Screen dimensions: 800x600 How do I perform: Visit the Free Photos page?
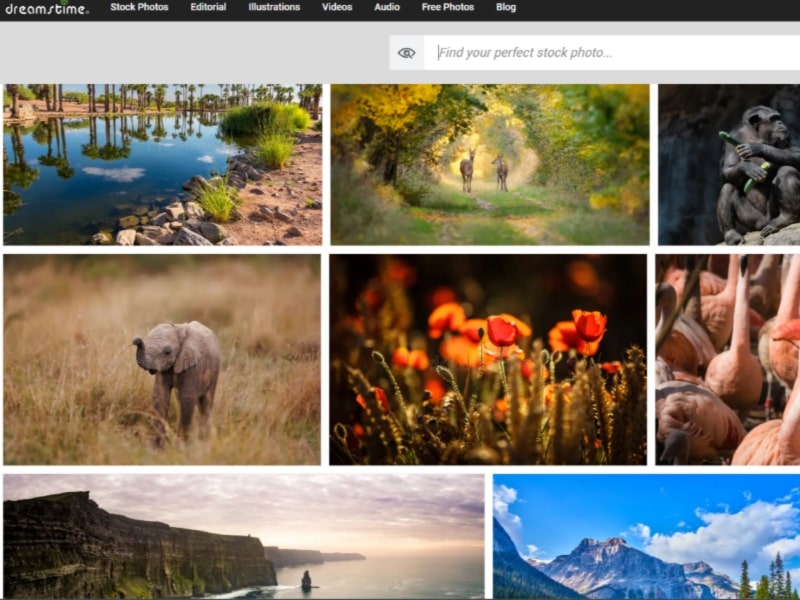click(447, 6)
